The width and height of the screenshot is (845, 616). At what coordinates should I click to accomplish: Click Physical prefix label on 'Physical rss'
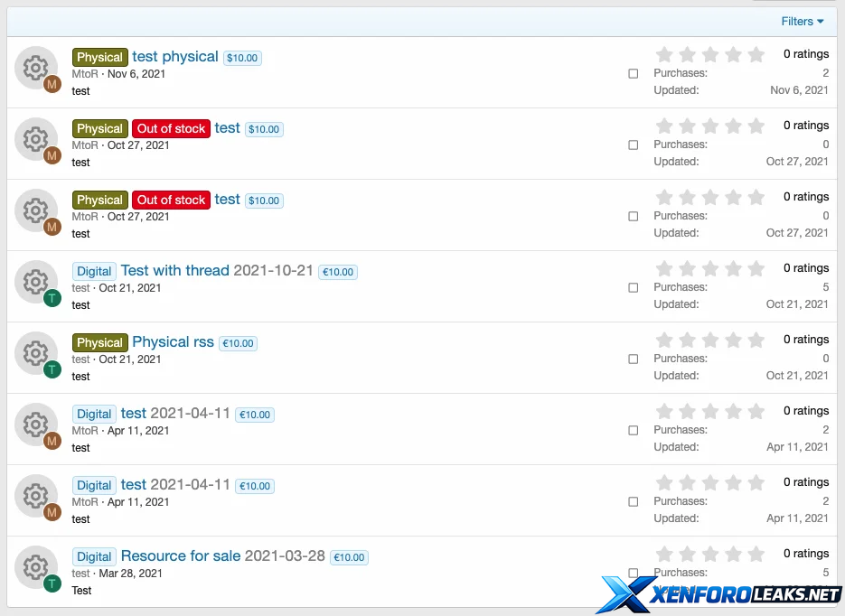tap(99, 343)
